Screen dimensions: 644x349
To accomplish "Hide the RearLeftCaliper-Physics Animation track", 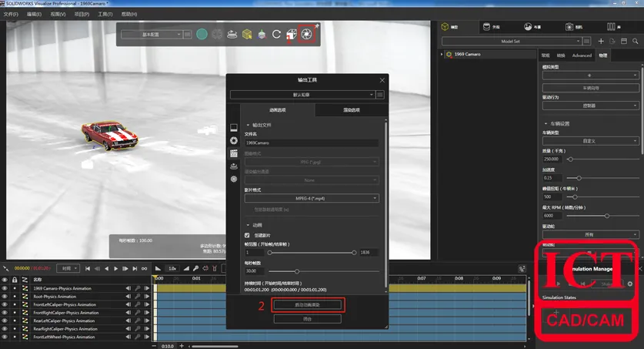I will click(x=5, y=320).
